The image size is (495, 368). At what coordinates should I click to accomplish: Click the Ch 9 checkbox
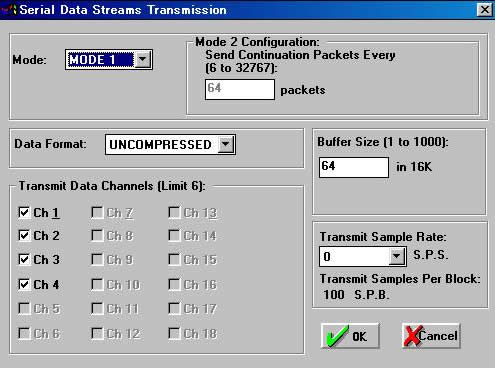coord(97,259)
